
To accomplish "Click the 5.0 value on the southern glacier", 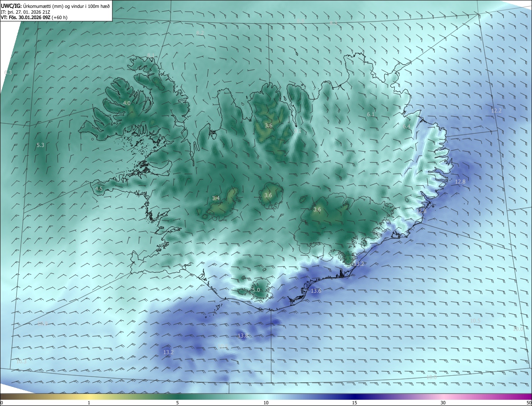I will pyautogui.click(x=256, y=290).
